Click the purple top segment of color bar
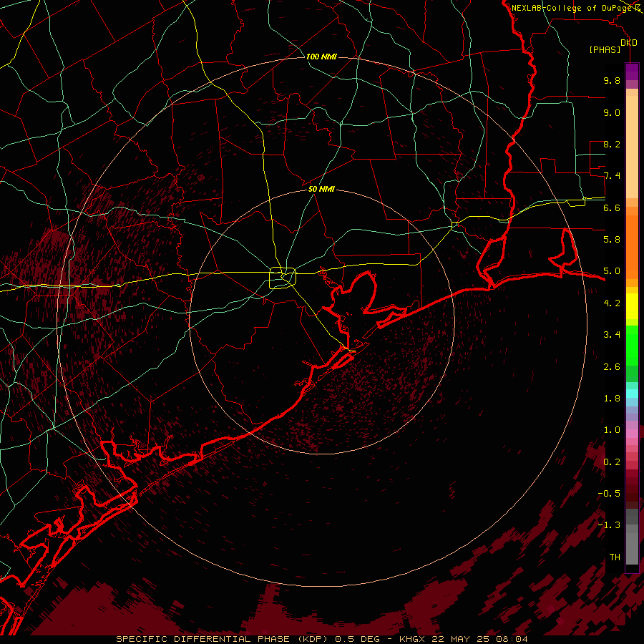Image resolution: width=644 pixels, height=644 pixels. tap(632, 72)
